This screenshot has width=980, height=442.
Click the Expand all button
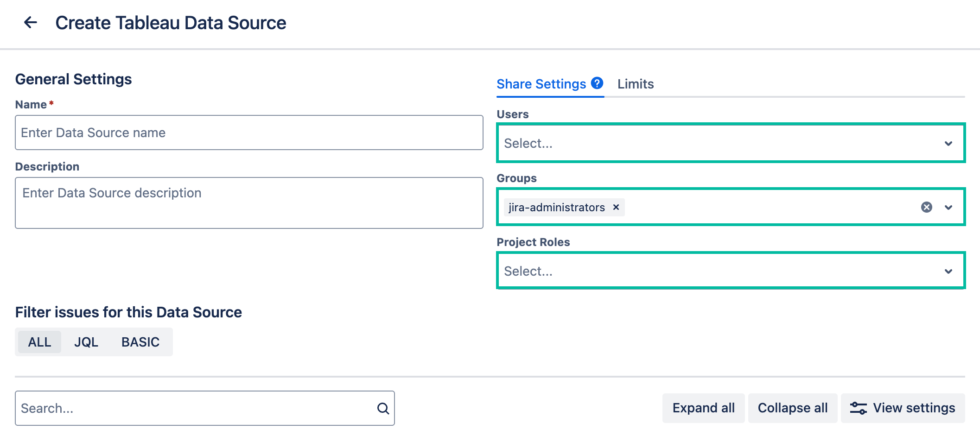703,408
